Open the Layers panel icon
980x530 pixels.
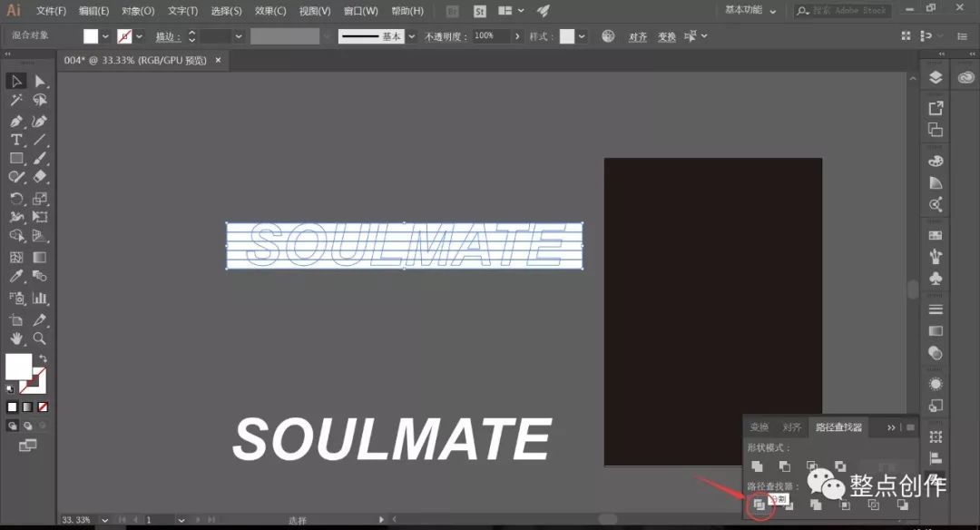936,78
